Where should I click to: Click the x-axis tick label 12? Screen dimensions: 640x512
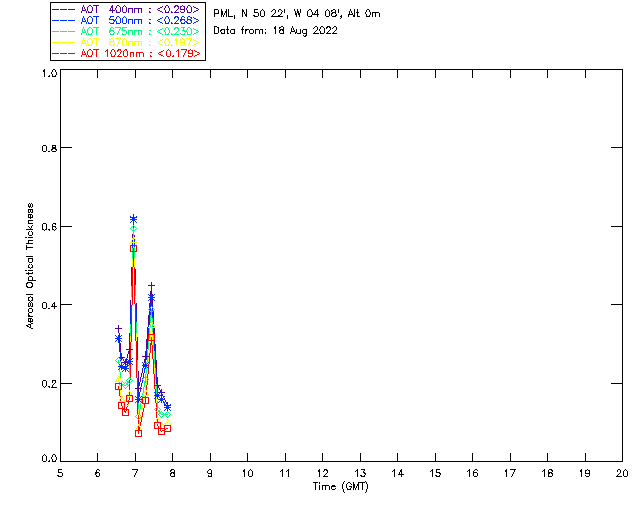322,473
